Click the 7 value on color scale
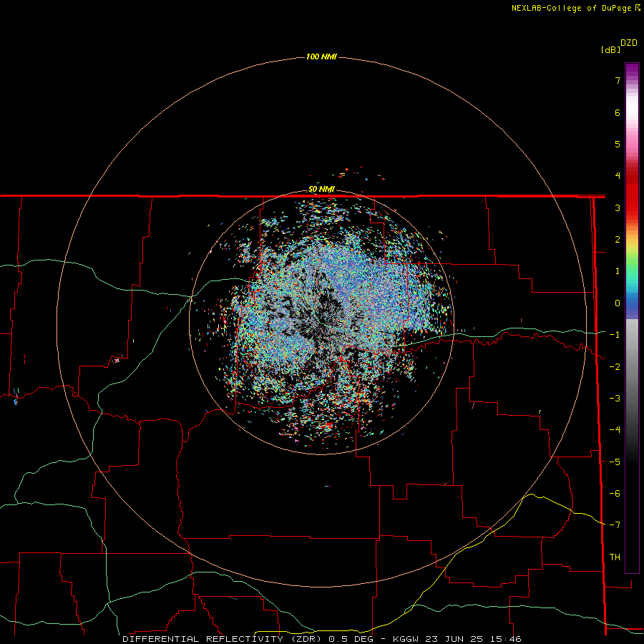The height and width of the screenshot is (644, 644). point(618,80)
